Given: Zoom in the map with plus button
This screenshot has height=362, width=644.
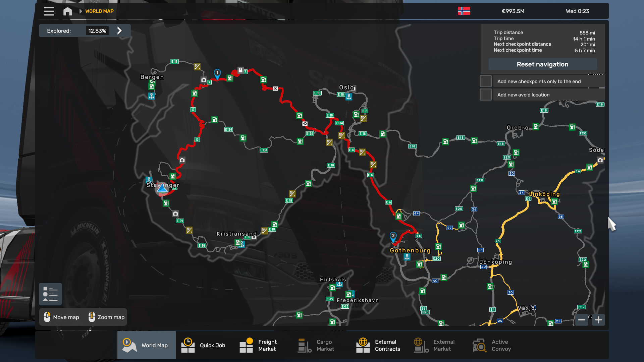Looking at the screenshot, I should point(598,320).
